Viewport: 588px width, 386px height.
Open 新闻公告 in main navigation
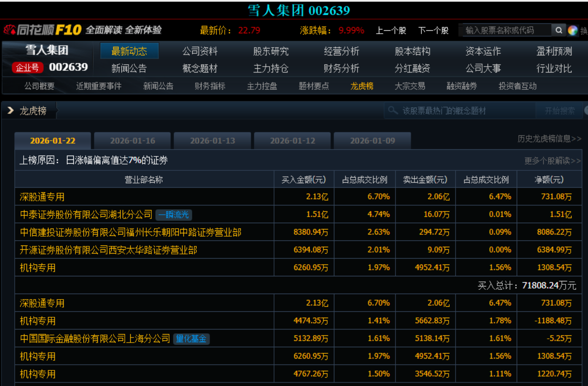tap(129, 68)
